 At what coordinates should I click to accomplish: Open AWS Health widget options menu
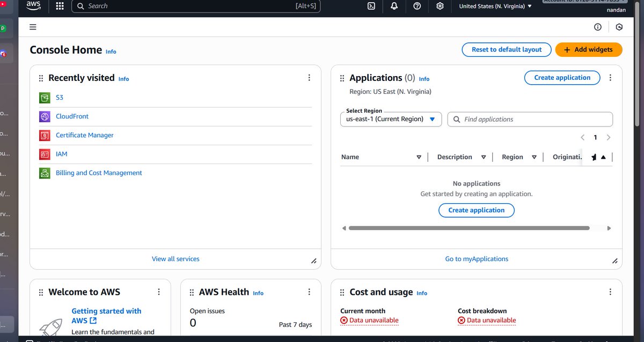coord(309,292)
